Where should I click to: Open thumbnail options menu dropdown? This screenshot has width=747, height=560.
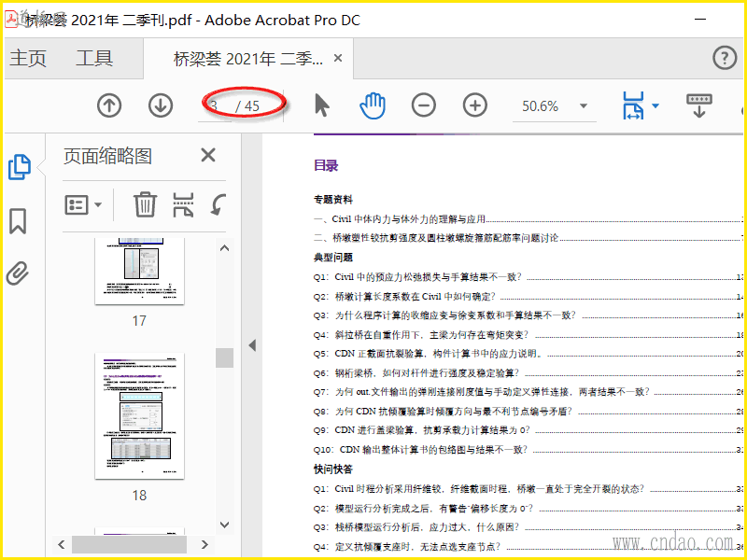tap(83, 205)
